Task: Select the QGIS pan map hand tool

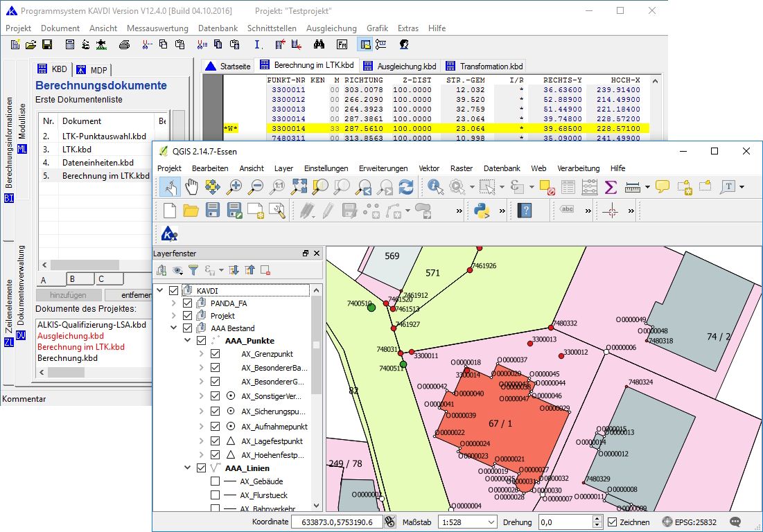Action: [x=191, y=186]
